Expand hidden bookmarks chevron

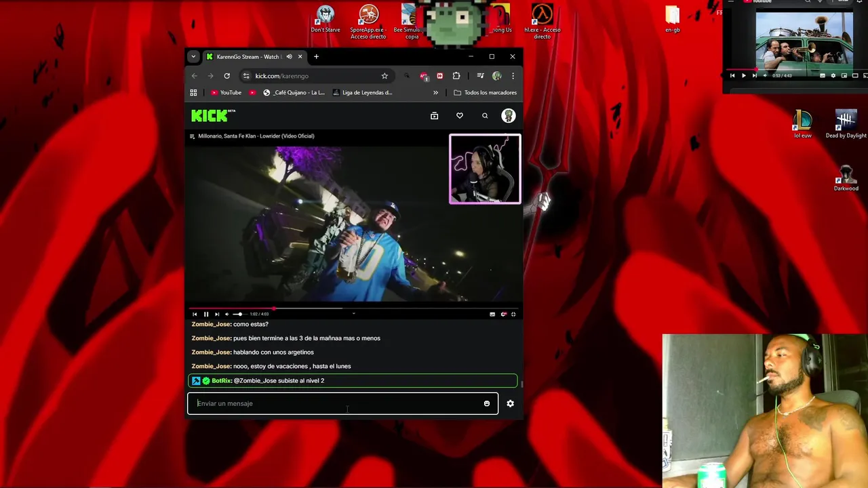point(435,93)
